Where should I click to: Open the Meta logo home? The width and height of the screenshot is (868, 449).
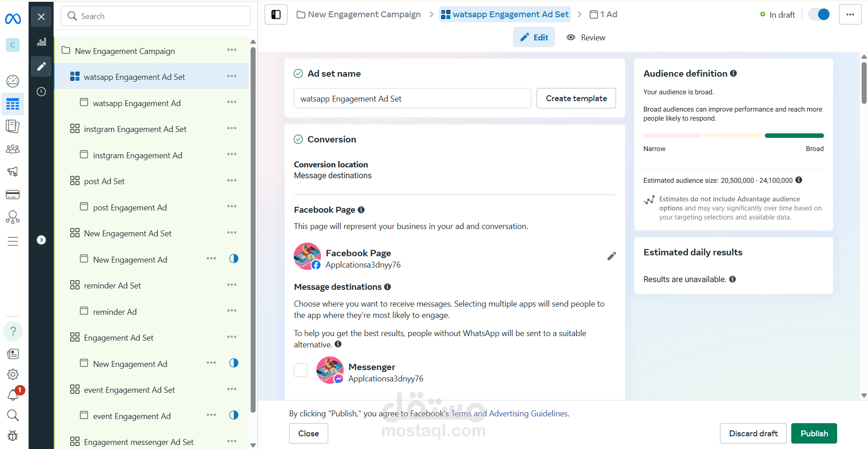pyautogui.click(x=13, y=19)
